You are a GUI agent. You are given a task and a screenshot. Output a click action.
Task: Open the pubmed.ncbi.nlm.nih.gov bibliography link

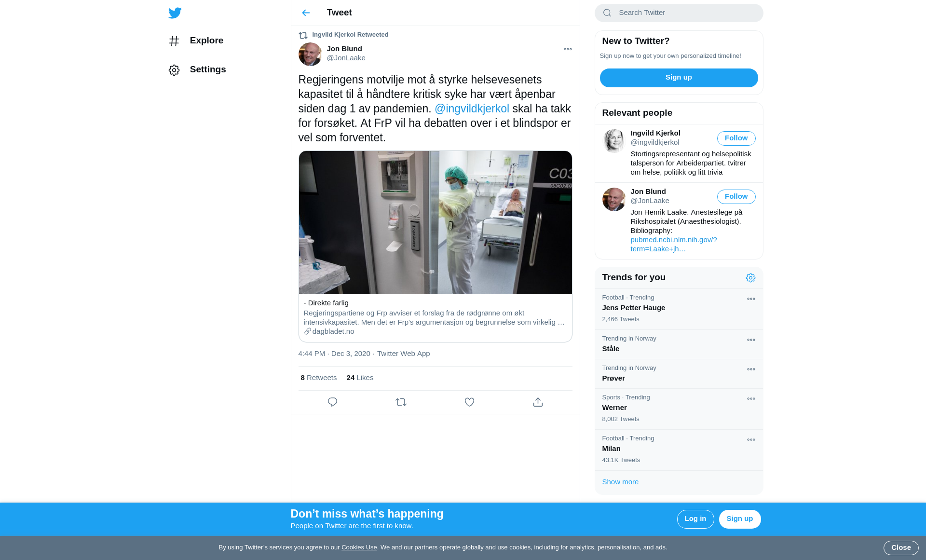[673, 245]
